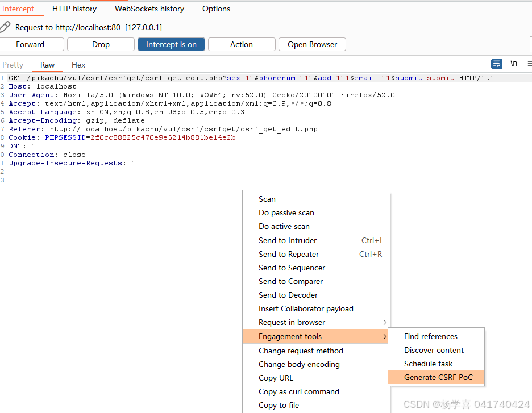Open the WebSockets history tab
Viewport: 532px width, 413px height.
tap(149, 9)
